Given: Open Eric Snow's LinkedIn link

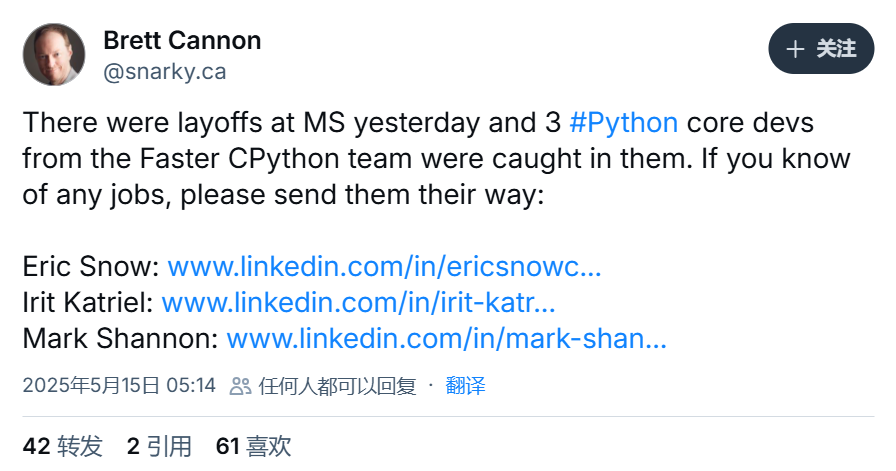Looking at the screenshot, I should 384,267.
